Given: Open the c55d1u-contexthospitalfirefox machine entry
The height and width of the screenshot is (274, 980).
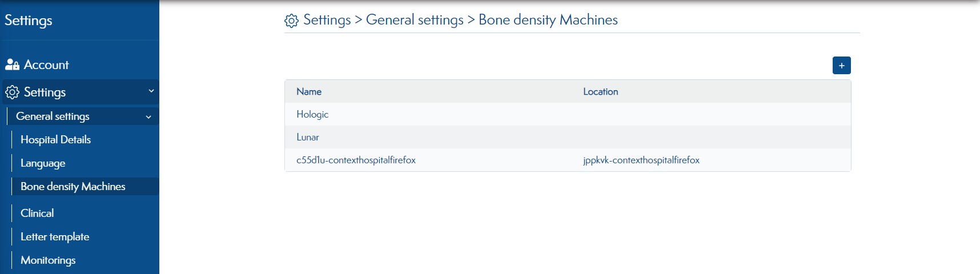Looking at the screenshot, I should pyautogui.click(x=356, y=160).
